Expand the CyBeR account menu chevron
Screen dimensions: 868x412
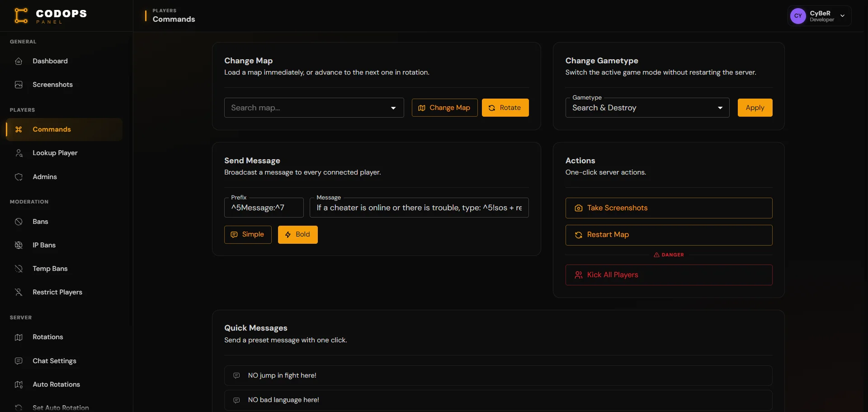pyautogui.click(x=842, y=16)
